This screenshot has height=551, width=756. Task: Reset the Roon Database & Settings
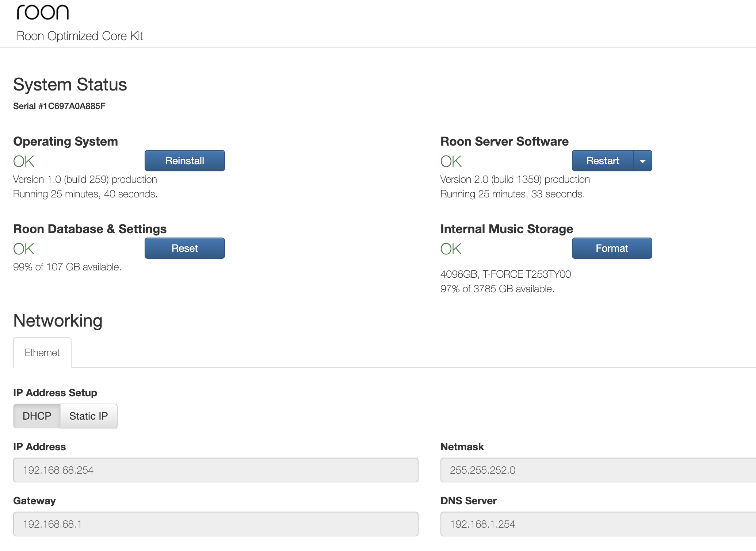184,248
